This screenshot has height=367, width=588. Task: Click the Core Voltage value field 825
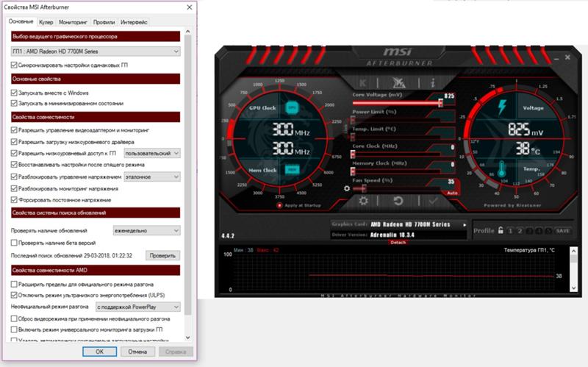click(449, 96)
